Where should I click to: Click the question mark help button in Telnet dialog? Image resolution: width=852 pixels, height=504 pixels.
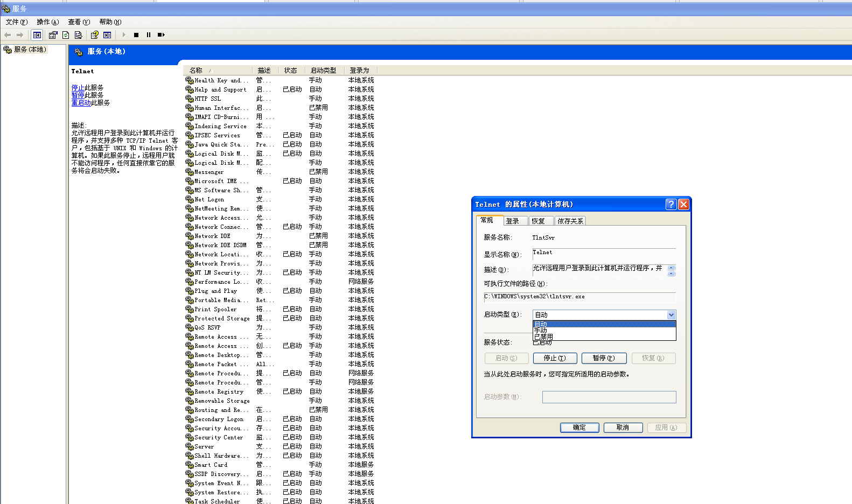click(671, 204)
